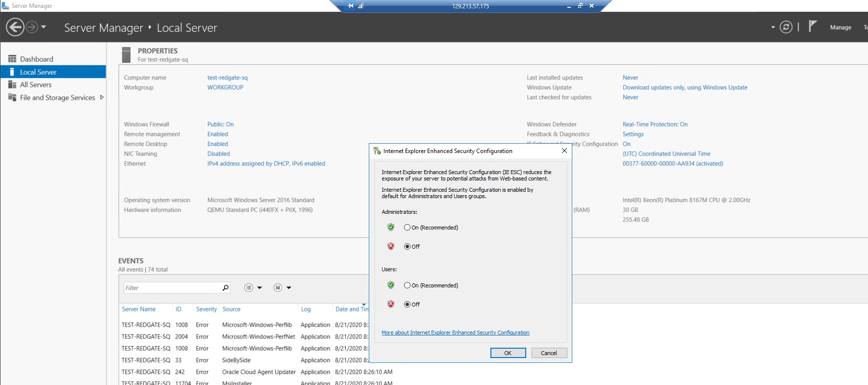
Task: Click the WORKGROUP link
Action: pyautogui.click(x=225, y=87)
